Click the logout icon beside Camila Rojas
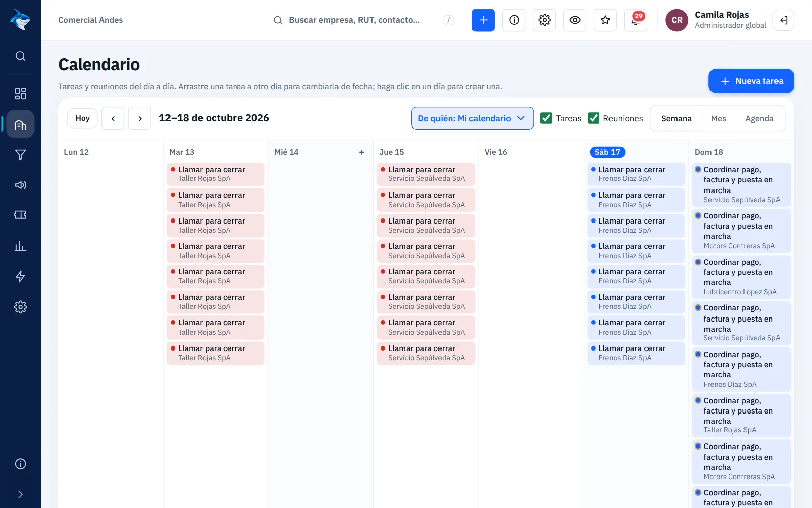This screenshot has height=508, width=812. click(x=784, y=20)
